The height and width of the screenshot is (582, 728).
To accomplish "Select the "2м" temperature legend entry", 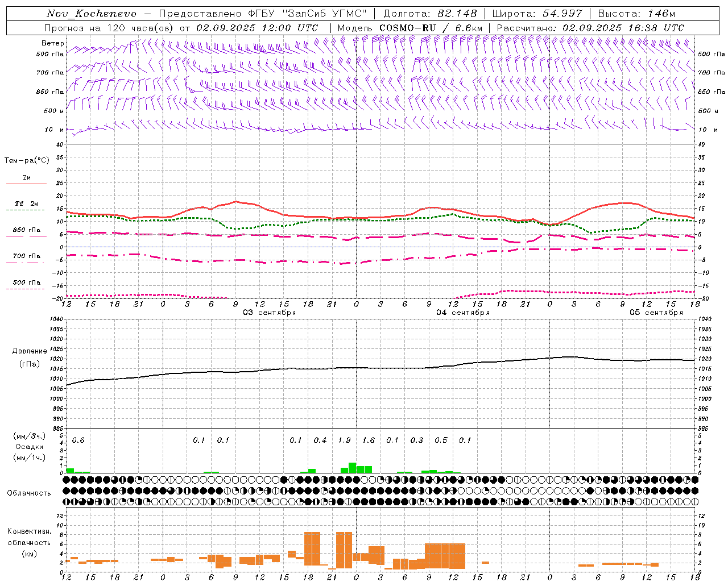I will point(27,178).
